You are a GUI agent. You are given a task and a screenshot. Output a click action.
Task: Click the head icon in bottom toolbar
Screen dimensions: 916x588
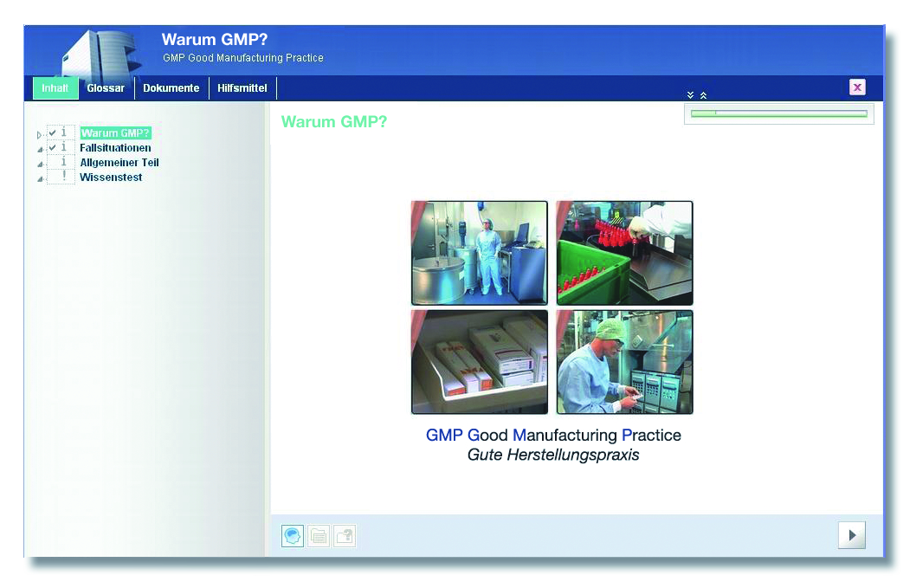click(x=293, y=536)
